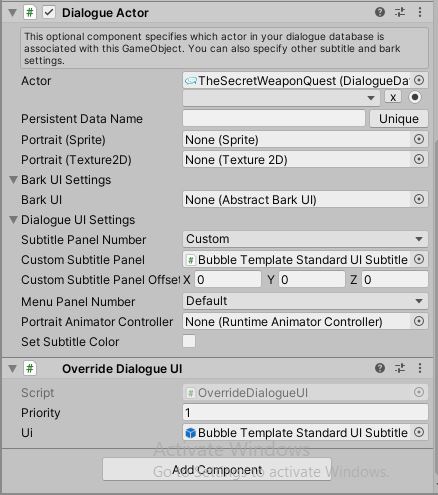
Task: Enable the Set Subtitle Color checkbox
Action: click(189, 341)
